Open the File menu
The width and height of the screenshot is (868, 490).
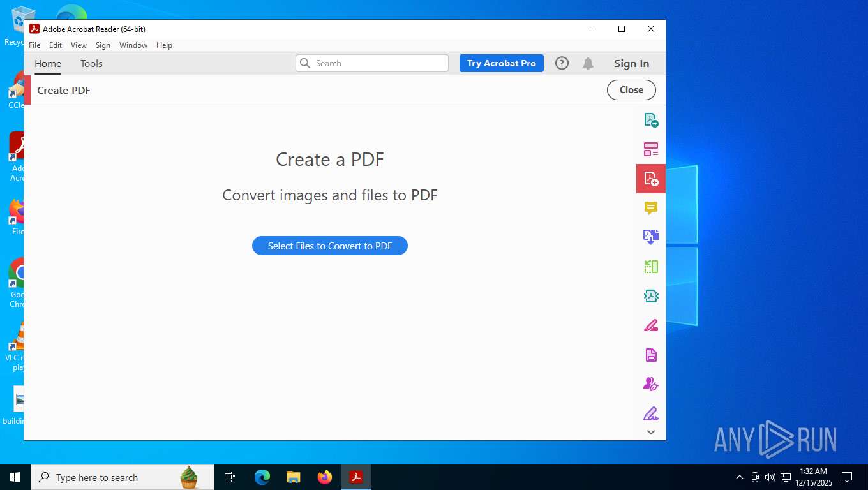click(x=34, y=45)
